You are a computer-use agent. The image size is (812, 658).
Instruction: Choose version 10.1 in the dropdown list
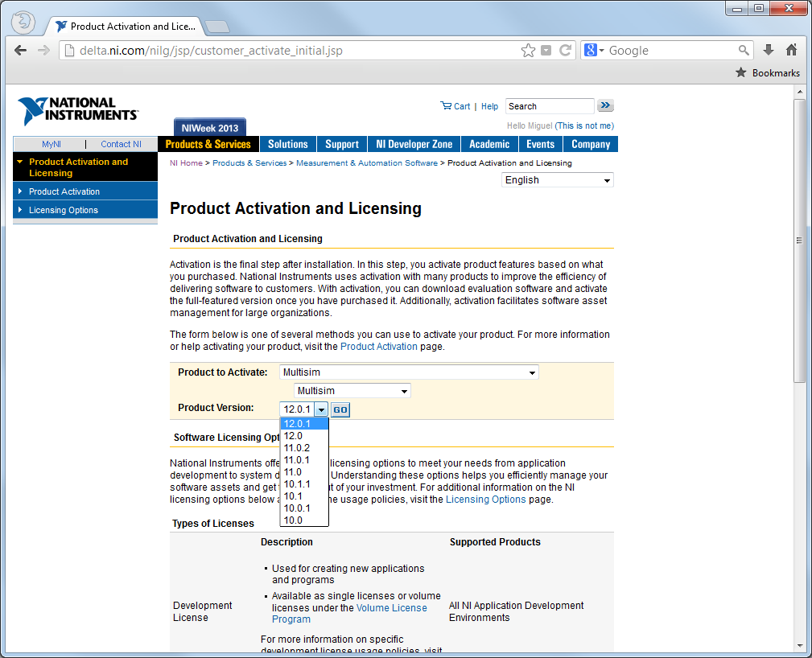293,496
